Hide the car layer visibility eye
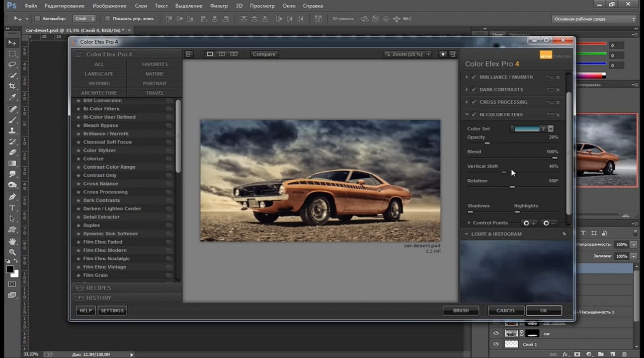Viewport: 644px width, 358px height. (x=496, y=333)
